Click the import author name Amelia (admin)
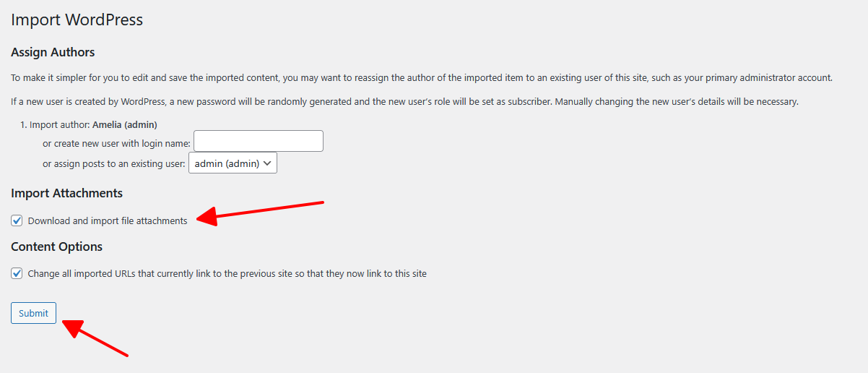Image resolution: width=868 pixels, height=373 pixels. [x=125, y=124]
